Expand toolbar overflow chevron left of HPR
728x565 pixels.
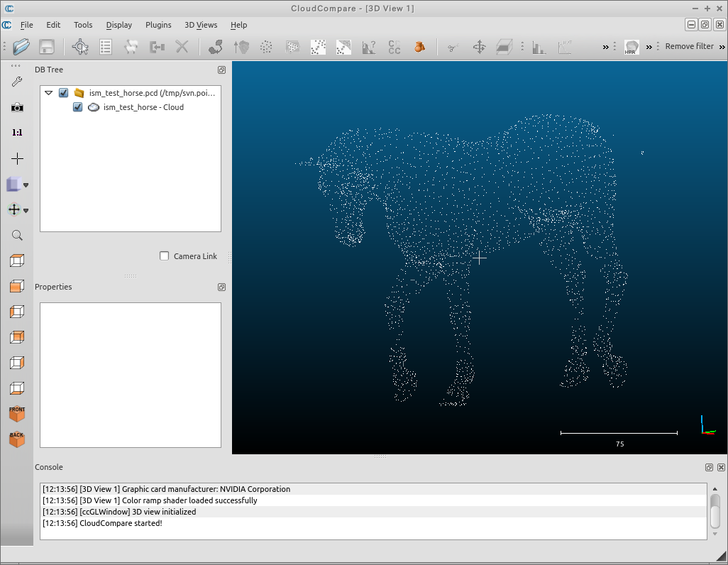[605, 47]
